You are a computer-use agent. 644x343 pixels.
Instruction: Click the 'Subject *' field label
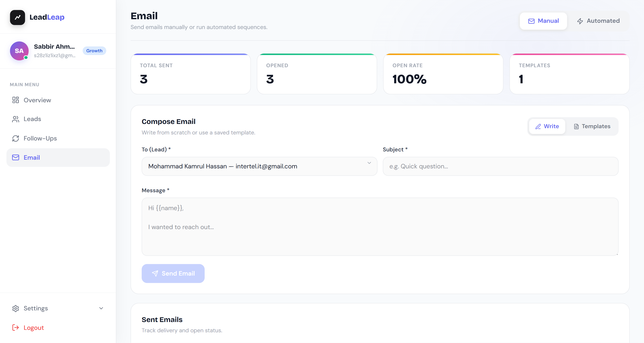click(x=395, y=150)
